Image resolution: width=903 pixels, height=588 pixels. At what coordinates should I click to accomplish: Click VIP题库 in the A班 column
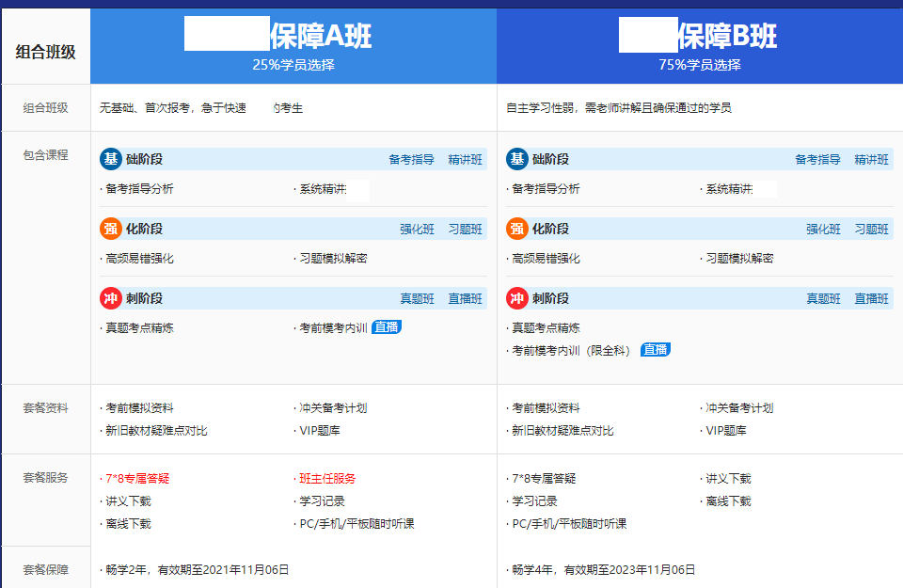click(x=320, y=431)
